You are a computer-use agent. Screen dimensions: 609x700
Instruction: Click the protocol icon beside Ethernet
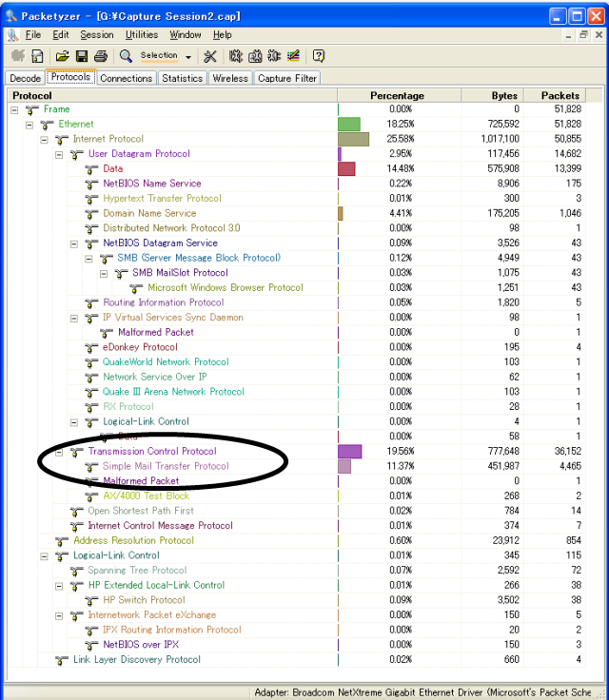coord(47,125)
